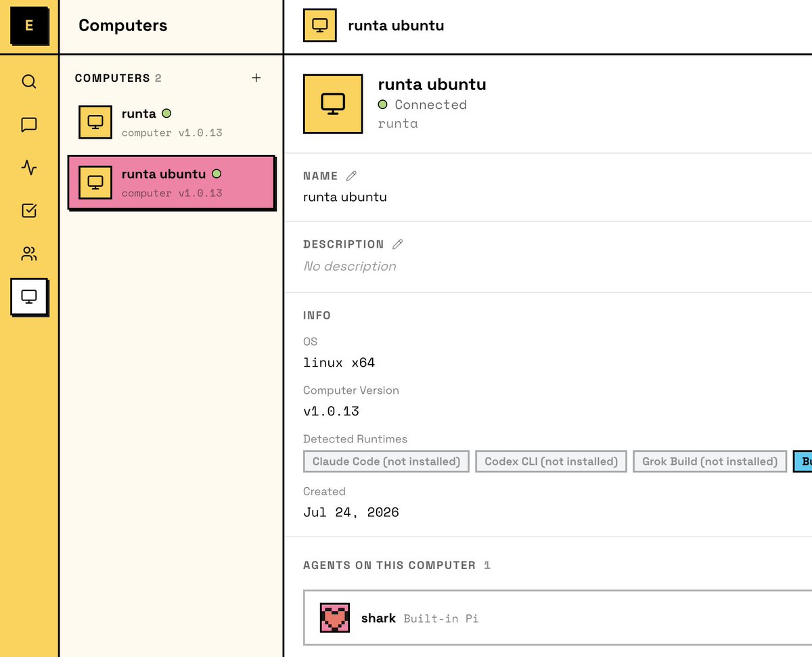Click the 'v1.0.13' Computer Version value

pyautogui.click(x=331, y=411)
